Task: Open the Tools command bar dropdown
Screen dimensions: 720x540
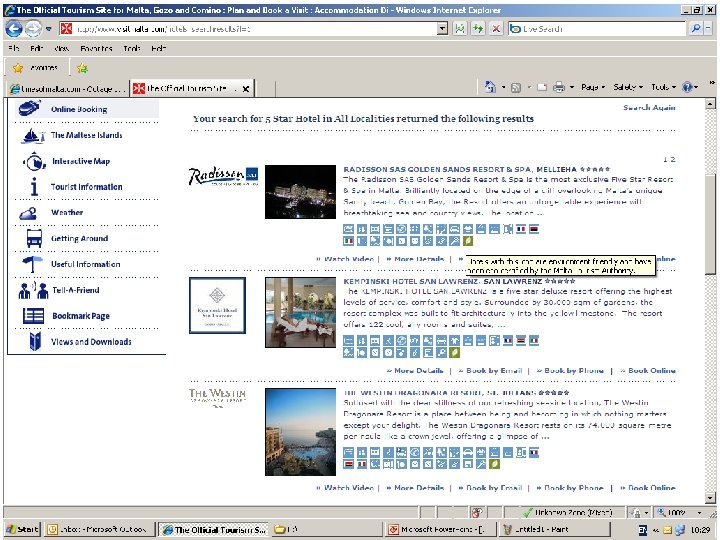Action: click(664, 87)
